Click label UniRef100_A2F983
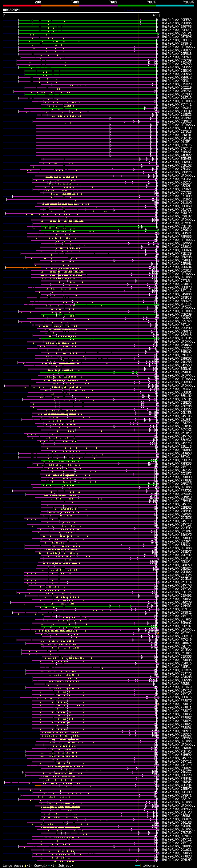Screen dimensions: 197x868 click(177, 737)
